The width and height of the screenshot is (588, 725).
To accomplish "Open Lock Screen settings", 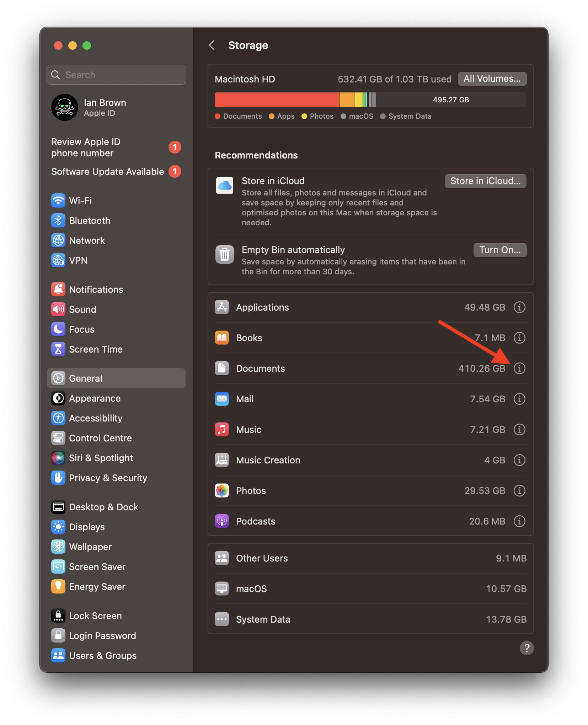I will click(x=116, y=616).
